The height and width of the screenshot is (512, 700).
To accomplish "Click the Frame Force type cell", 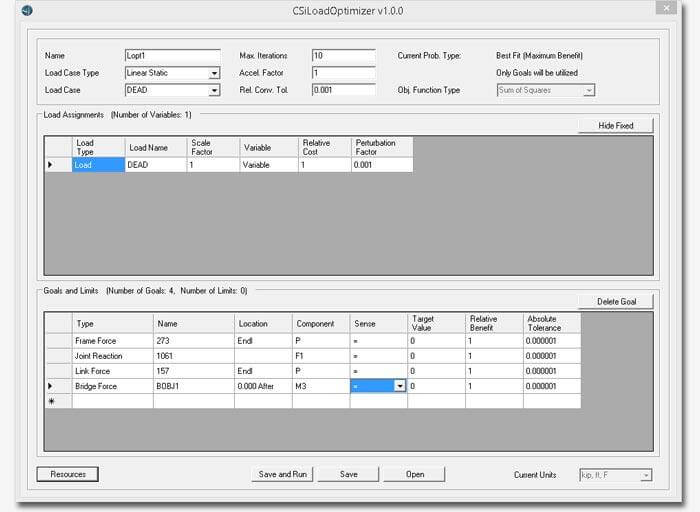I will click(112, 341).
